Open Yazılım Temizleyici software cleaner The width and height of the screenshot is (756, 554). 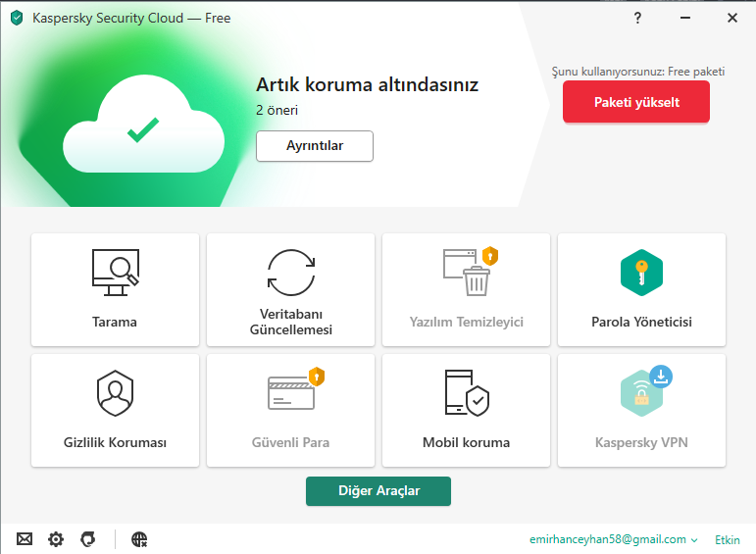466,289
